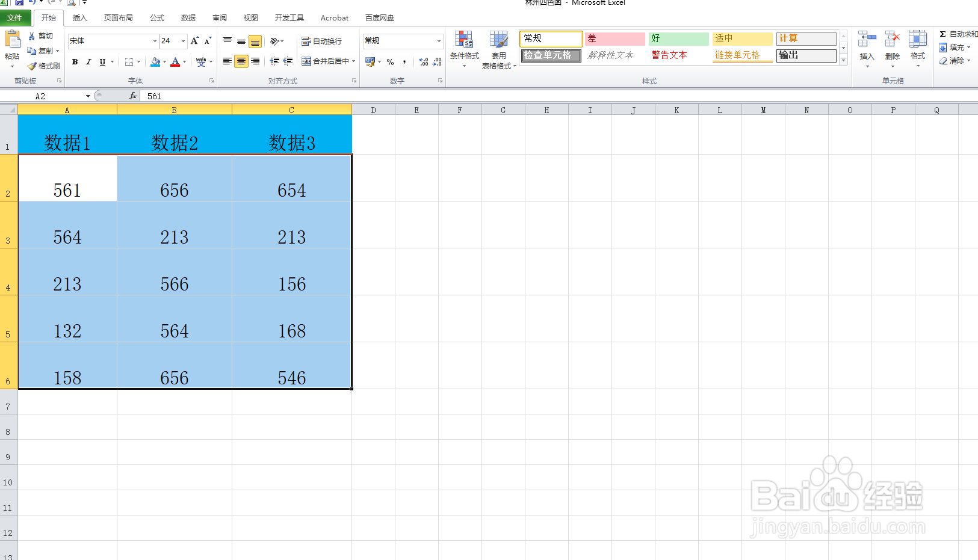Click the decrease decimal icon
Viewport: 978px width, 560px height.
(x=438, y=62)
